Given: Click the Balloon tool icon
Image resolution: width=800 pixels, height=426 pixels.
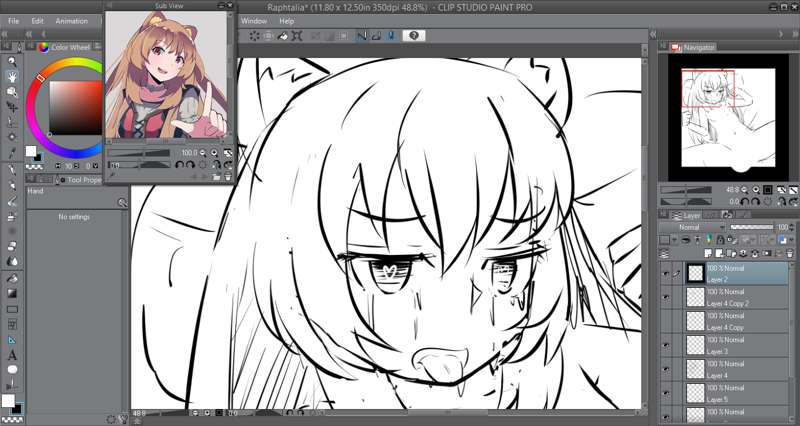Looking at the screenshot, I should (12, 369).
